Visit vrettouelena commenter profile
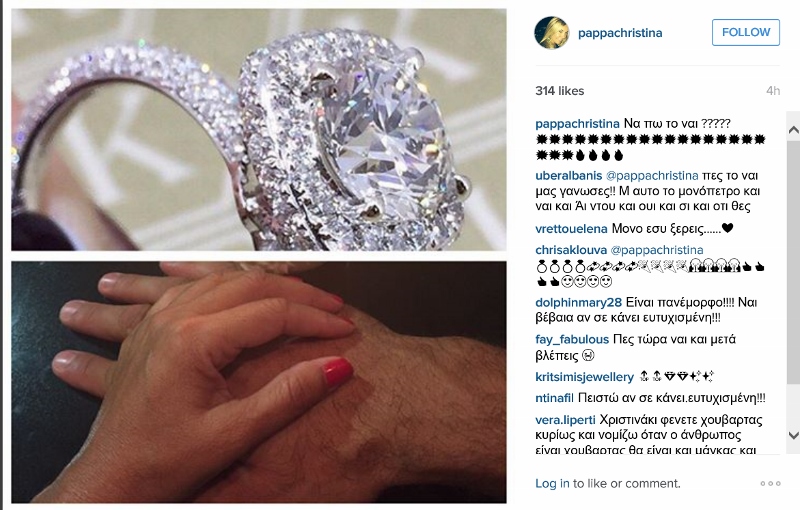This screenshot has height=510, width=800. point(571,228)
